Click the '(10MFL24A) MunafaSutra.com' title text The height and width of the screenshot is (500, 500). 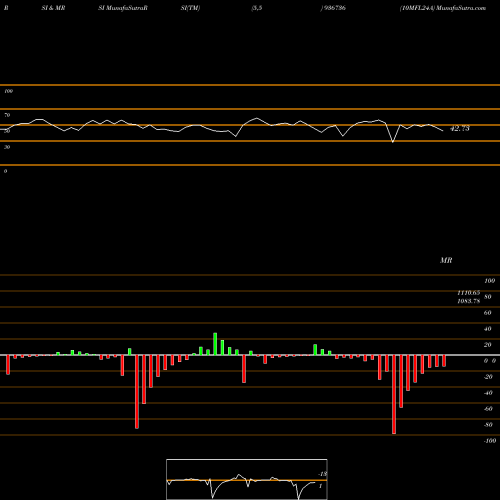[443, 8]
